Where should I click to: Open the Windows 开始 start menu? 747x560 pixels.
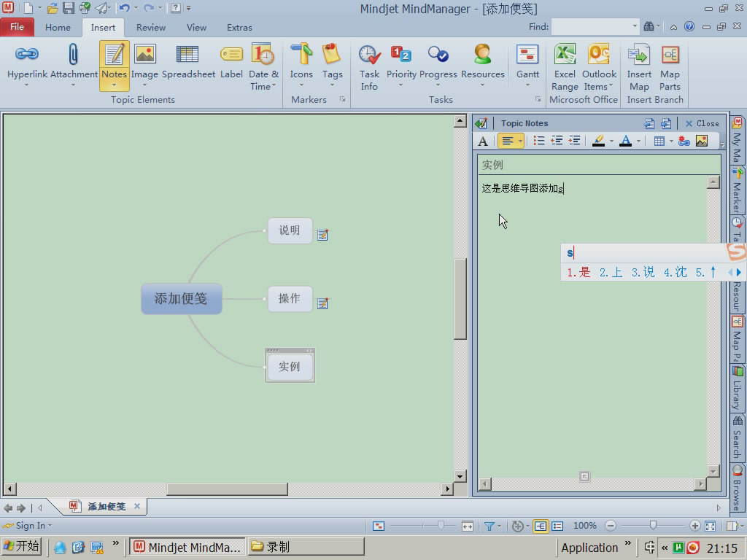(x=21, y=547)
